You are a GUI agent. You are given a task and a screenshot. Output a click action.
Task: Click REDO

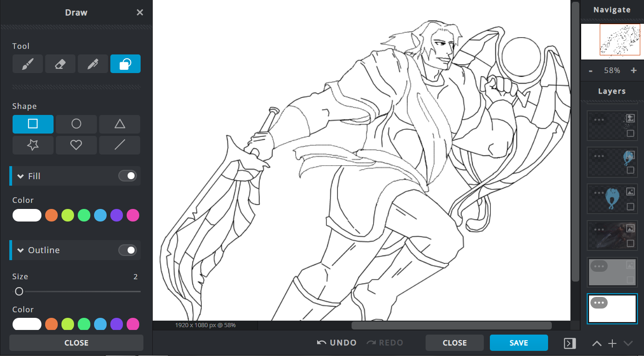coord(385,343)
